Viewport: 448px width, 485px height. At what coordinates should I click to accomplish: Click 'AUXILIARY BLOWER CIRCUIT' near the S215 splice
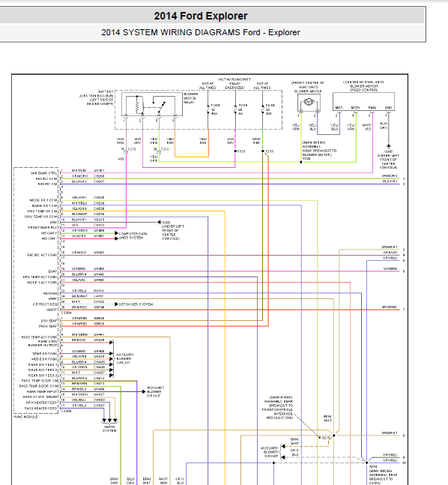[270, 452]
